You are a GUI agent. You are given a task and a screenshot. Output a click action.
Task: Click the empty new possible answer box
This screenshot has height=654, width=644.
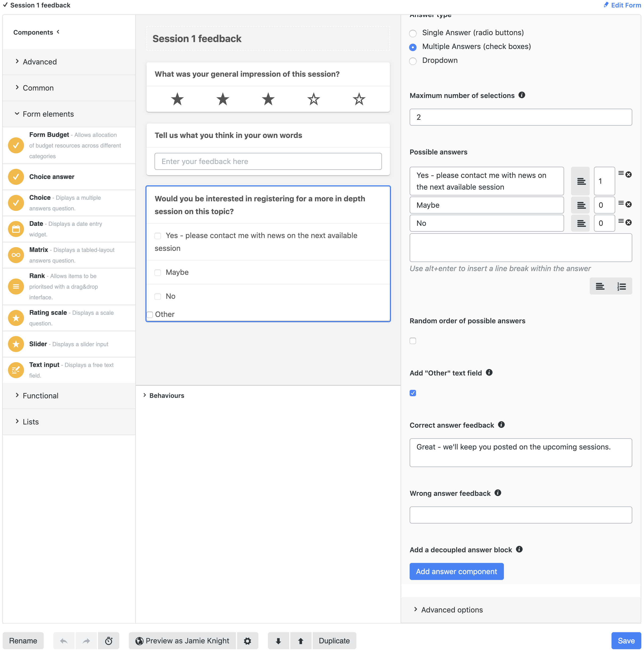click(520, 248)
